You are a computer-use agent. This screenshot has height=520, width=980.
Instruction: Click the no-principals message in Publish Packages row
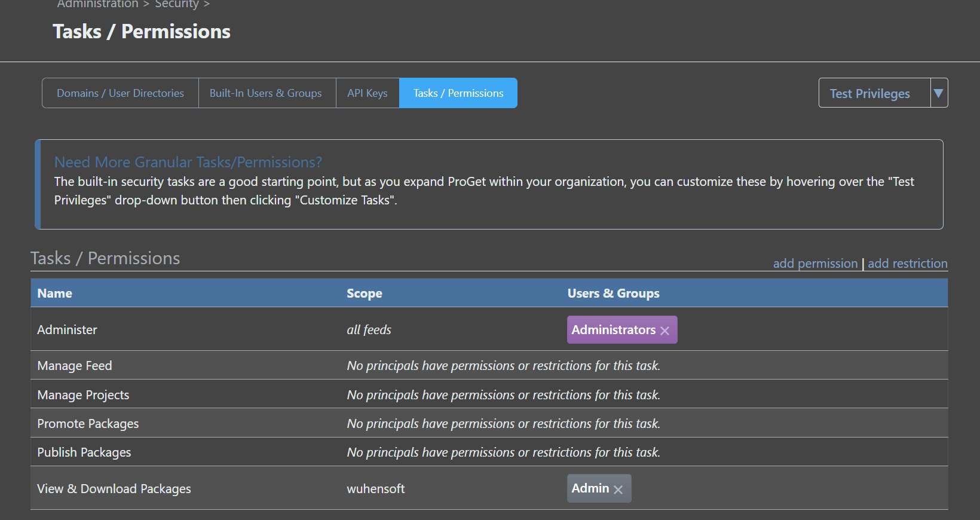(x=504, y=452)
